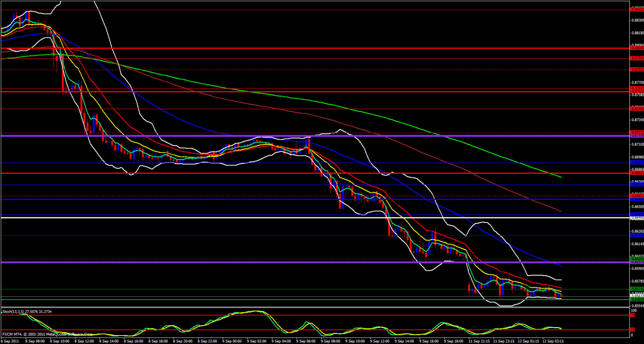Click the Stochastic 75 level tag
Screen dimensions: 644x344
coord(633,315)
